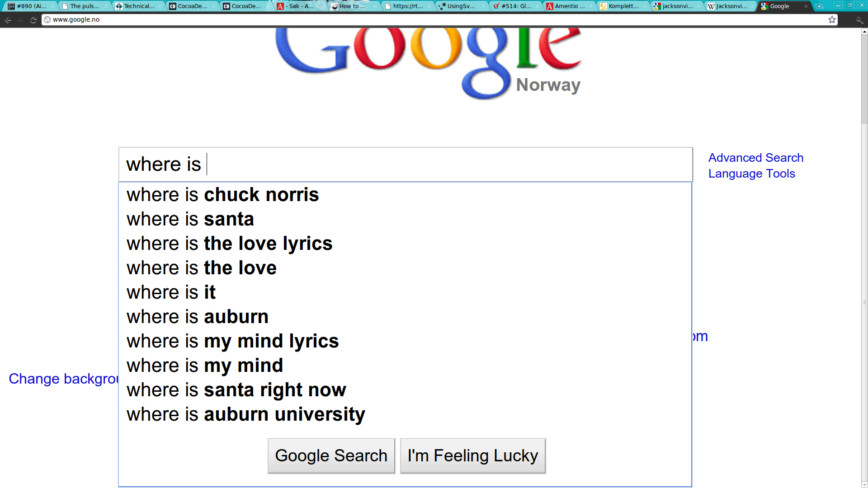Click the Google Search button
The width and height of the screenshot is (868, 488).
[x=331, y=456]
